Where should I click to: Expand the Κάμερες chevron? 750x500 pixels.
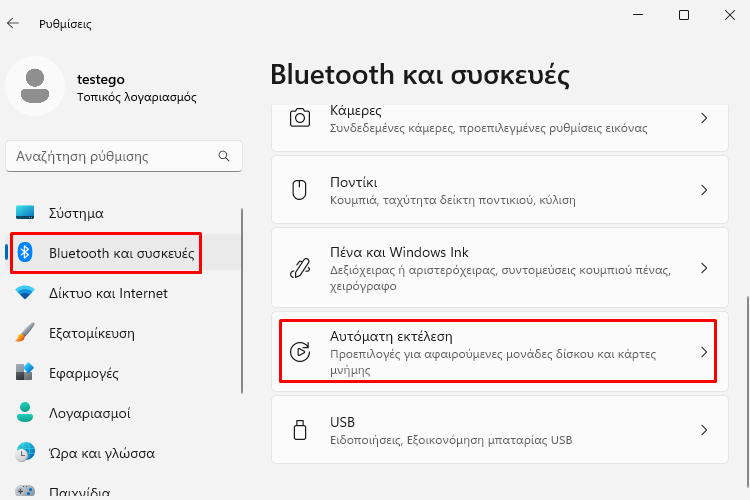704,118
